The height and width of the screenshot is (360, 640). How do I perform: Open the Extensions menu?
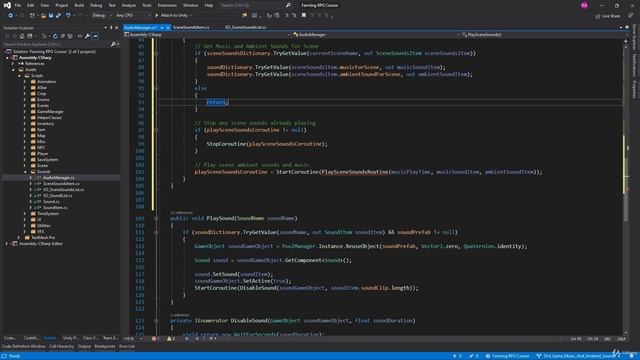click(167, 5)
